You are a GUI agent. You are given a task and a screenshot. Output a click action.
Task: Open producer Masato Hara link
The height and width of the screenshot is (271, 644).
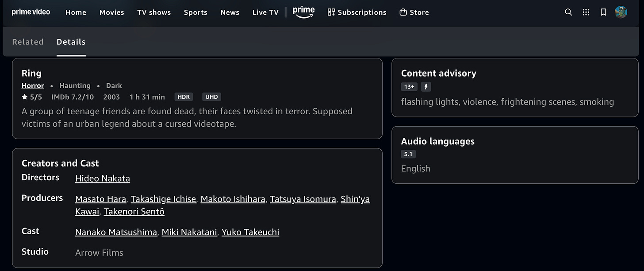pos(101,199)
